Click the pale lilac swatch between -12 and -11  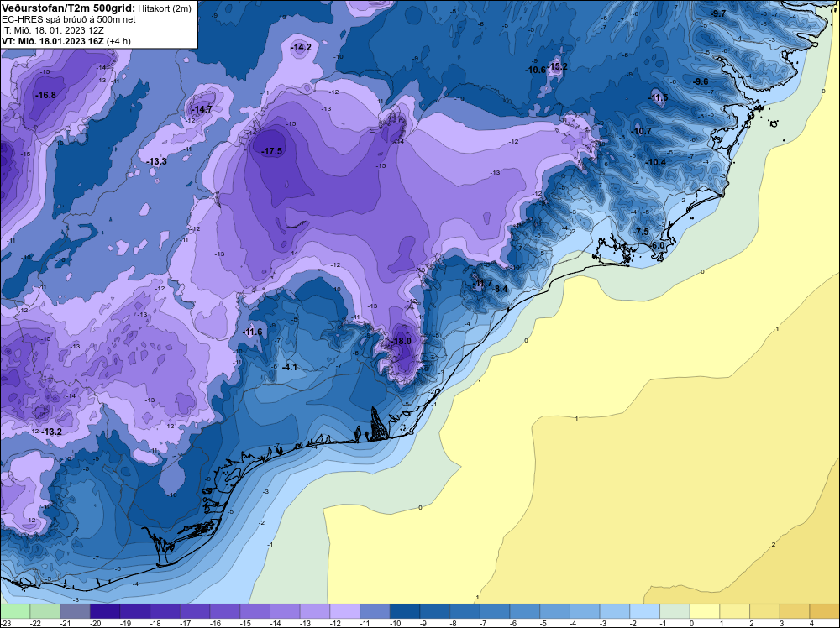(345, 611)
